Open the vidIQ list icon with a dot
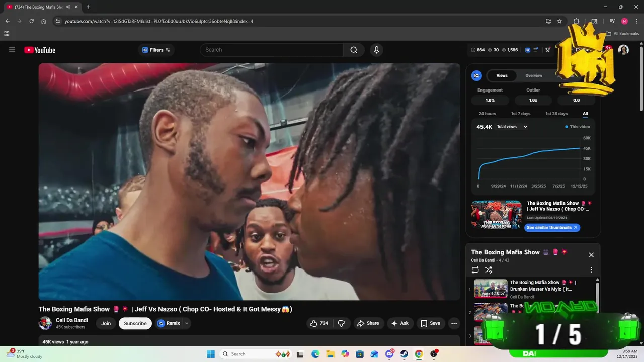This screenshot has width=644, height=362. pyautogui.click(x=536, y=50)
